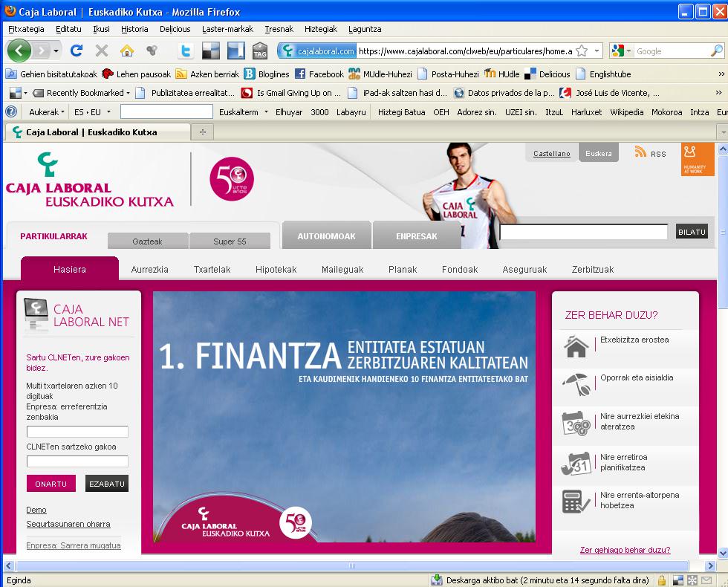
Task: Click the calculator icon for Nire errenta-aitorpena
Action: tap(576, 501)
